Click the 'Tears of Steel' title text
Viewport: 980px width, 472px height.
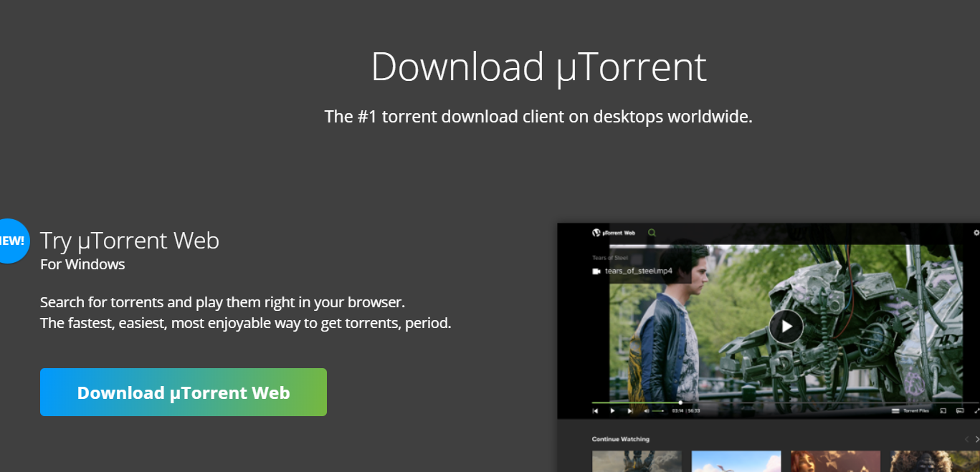pyautogui.click(x=610, y=258)
